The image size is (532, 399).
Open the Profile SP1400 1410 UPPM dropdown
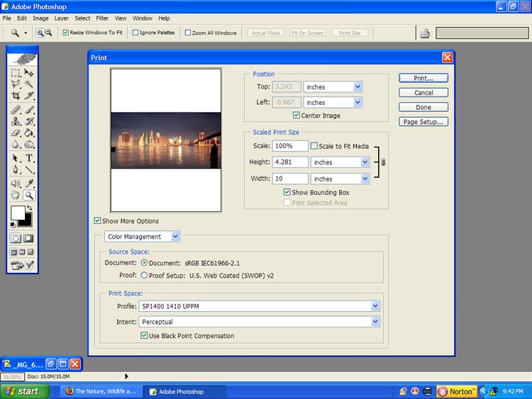(x=375, y=306)
